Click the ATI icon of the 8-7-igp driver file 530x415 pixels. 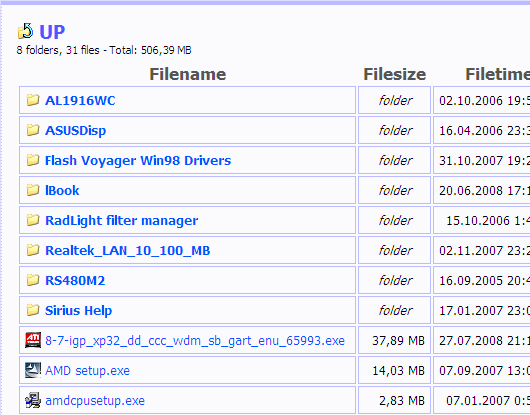click(x=33, y=340)
